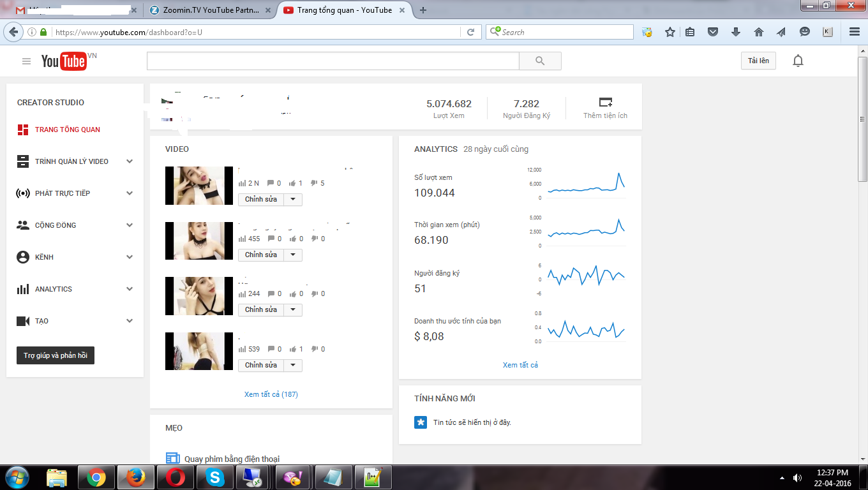Click Chỉnh sửa for the 455 views video
This screenshot has width=868, height=490.
pyautogui.click(x=261, y=255)
